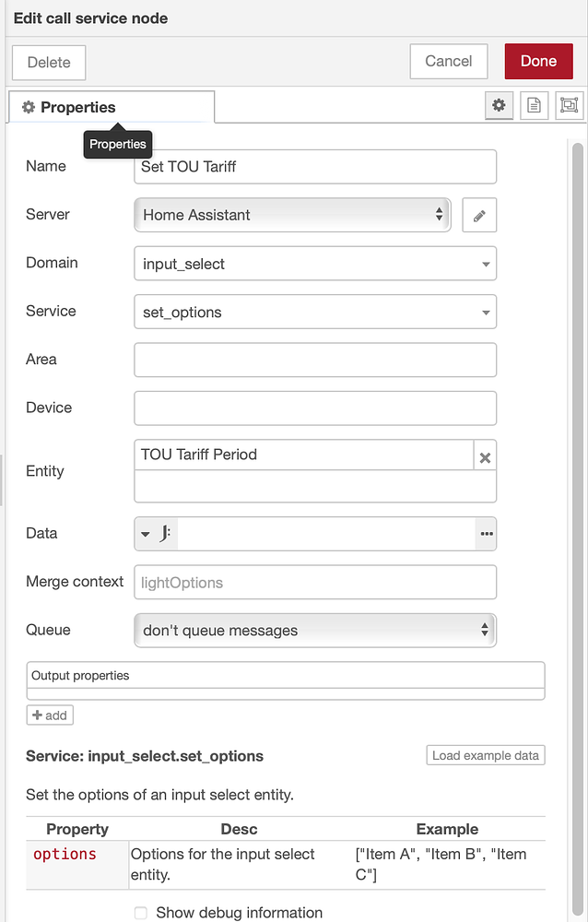Open the node appearance settings icon

(x=569, y=105)
